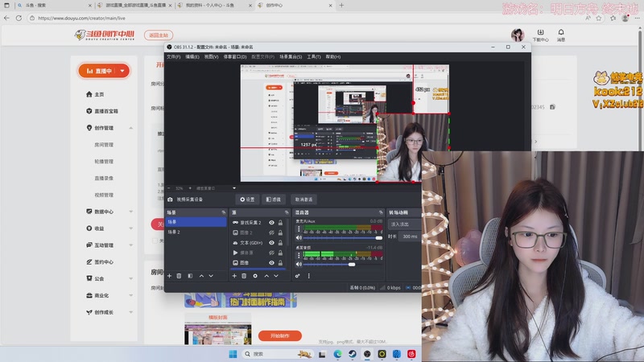Toggle lock on 媒体源 source

click(x=280, y=253)
